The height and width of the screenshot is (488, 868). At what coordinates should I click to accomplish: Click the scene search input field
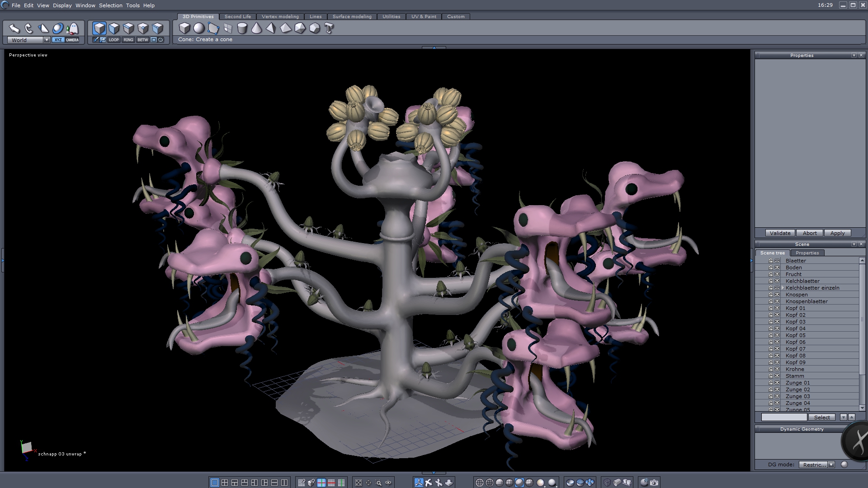point(783,417)
